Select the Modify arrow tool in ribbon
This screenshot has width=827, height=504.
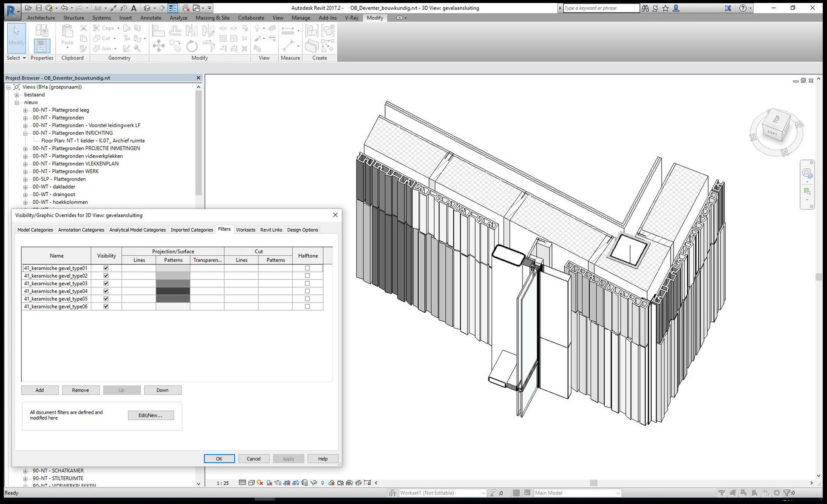tap(16, 38)
